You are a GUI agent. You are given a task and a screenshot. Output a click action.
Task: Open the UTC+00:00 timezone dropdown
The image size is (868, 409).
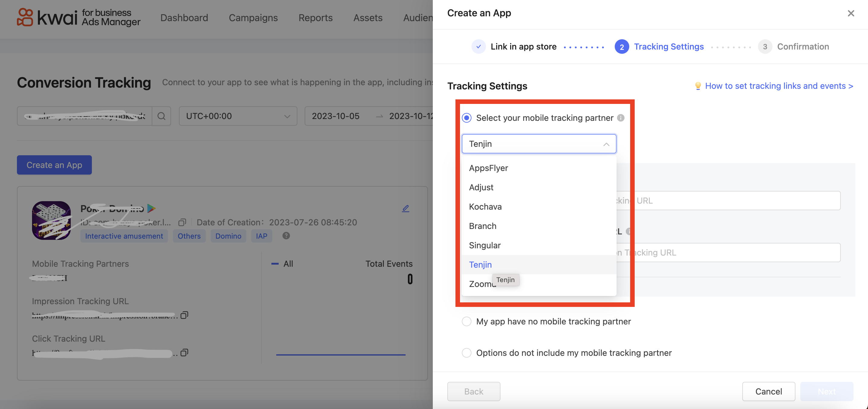(238, 116)
